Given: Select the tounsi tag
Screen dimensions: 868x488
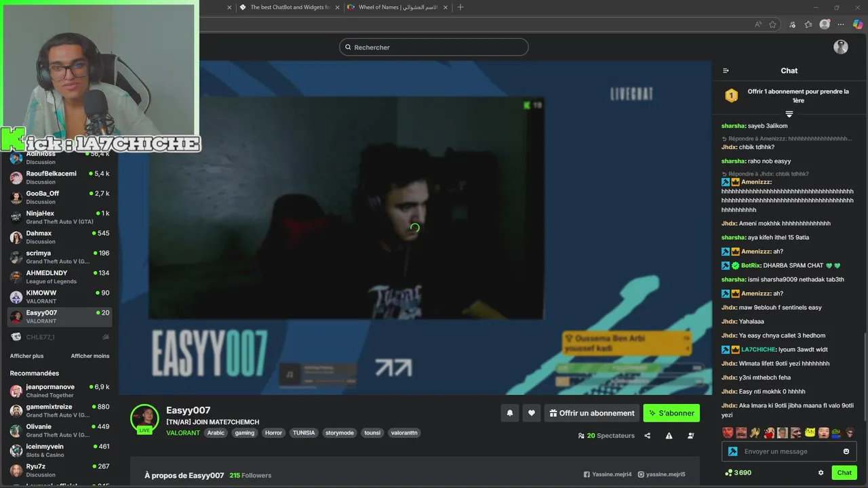Looking at the screenshot, I should pos(372,432).
